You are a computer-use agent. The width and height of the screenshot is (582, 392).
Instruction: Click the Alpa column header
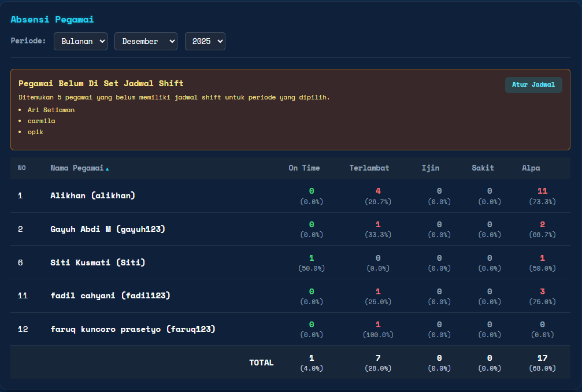531,168
